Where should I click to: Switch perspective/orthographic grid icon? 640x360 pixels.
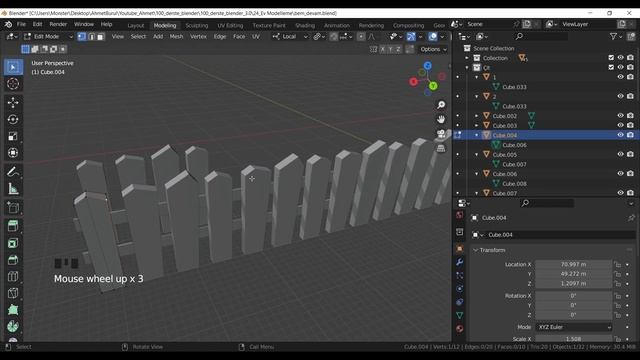click(x=441, y=148)
